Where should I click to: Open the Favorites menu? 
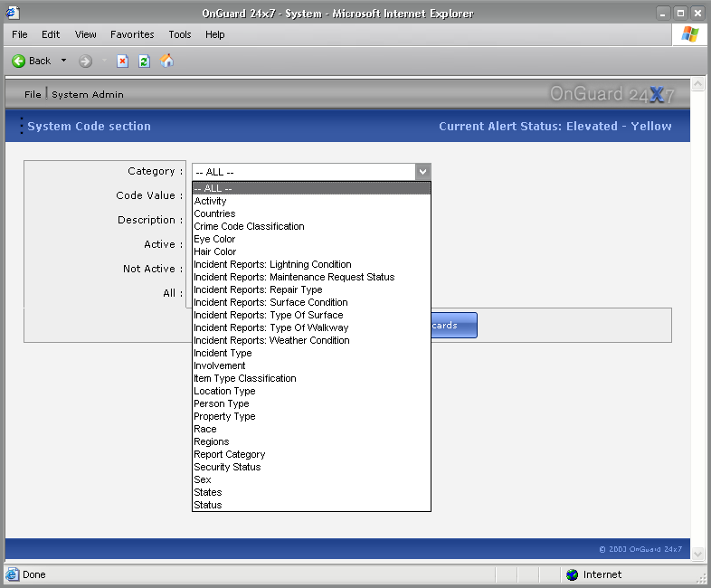pos(132,34)
